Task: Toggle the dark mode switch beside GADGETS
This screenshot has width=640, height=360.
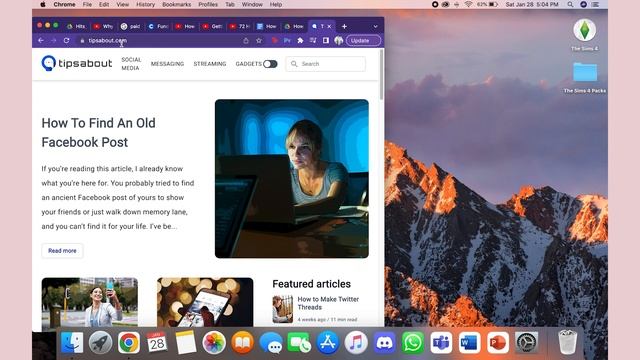Action: coord(270,64)
